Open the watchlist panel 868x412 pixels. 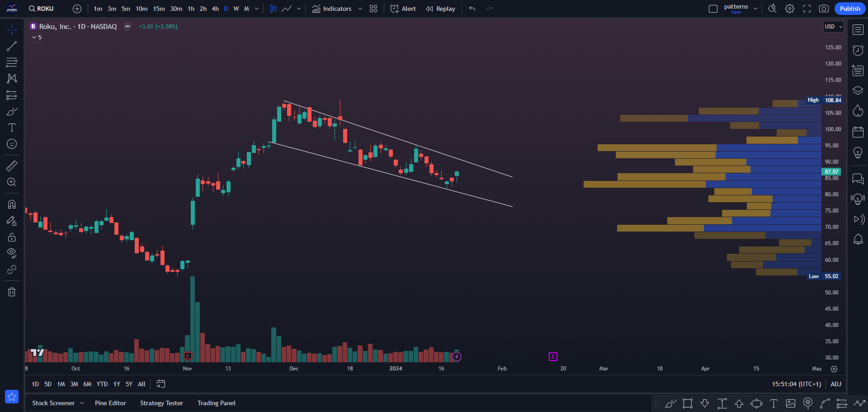(x=858, y=30)
